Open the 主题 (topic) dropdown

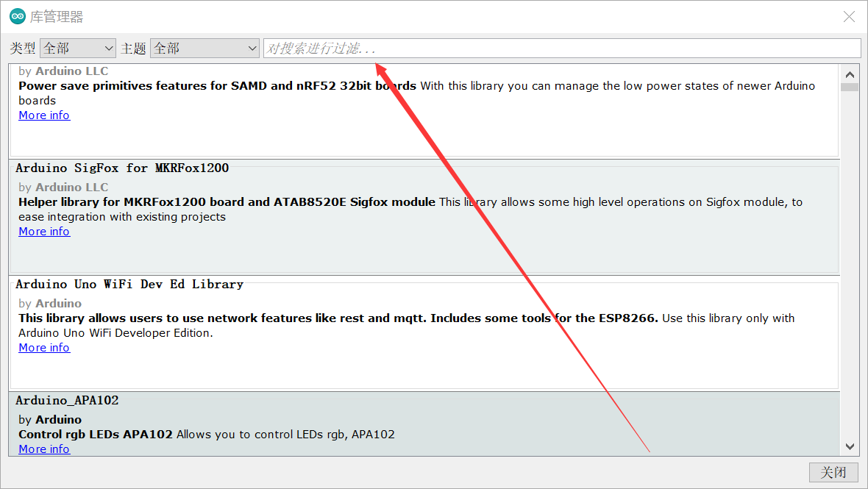pyautogui.click(x=204, y=49)
